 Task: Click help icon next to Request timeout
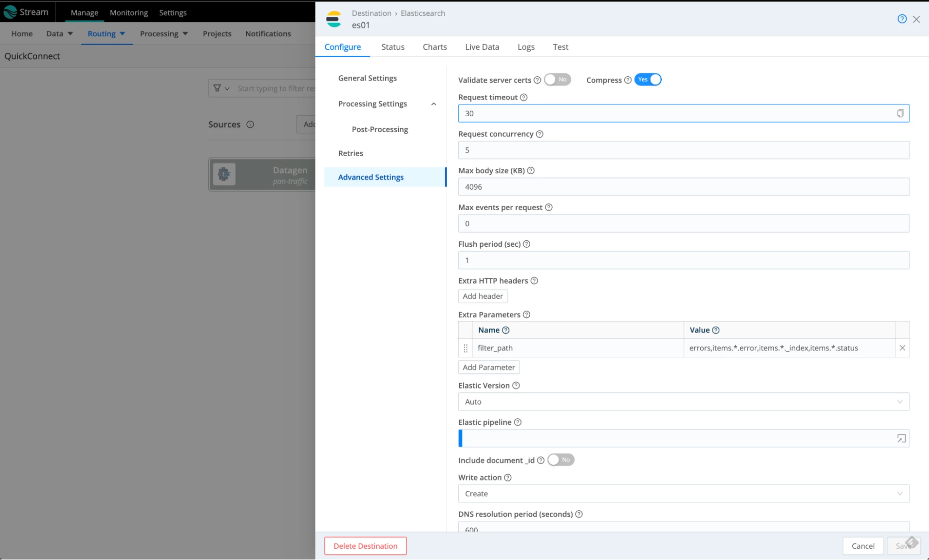tap(524, 97)
